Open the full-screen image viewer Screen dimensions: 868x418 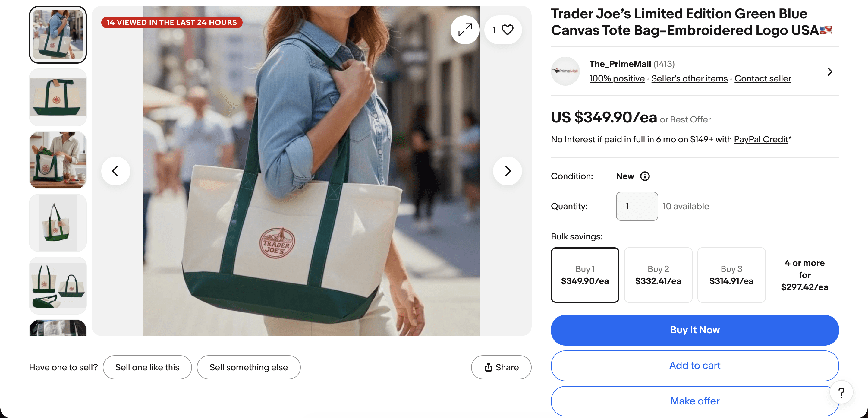[x=465, y=30]
